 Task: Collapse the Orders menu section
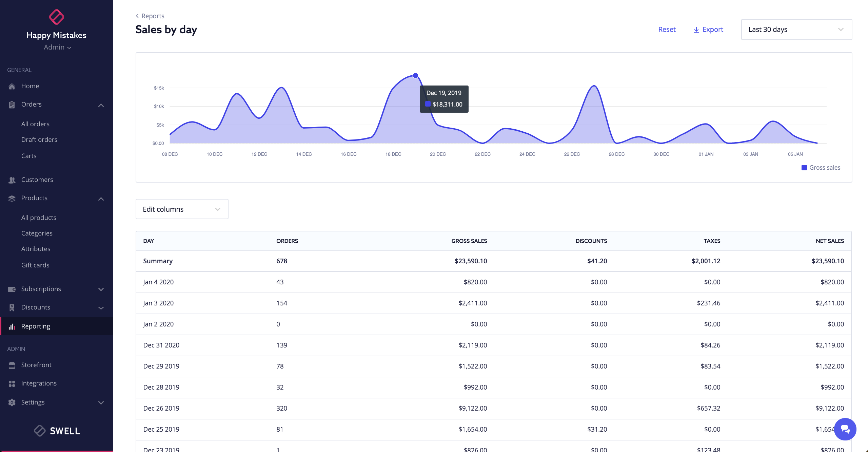101,105
